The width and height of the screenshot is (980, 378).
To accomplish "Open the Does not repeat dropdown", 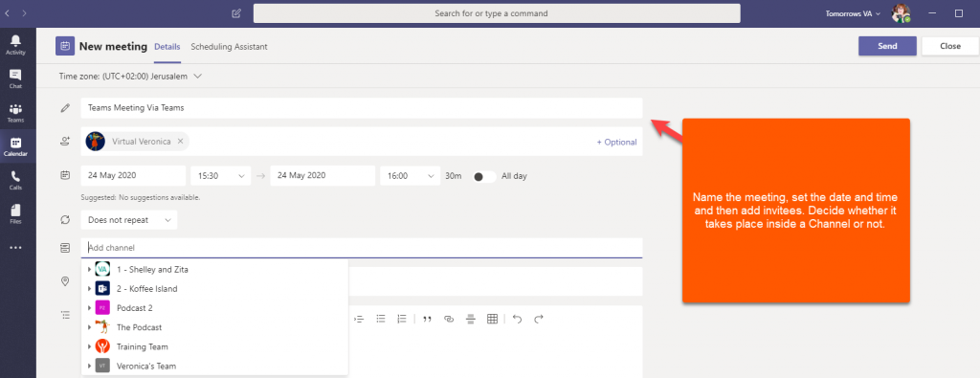I will click(129, 220).
